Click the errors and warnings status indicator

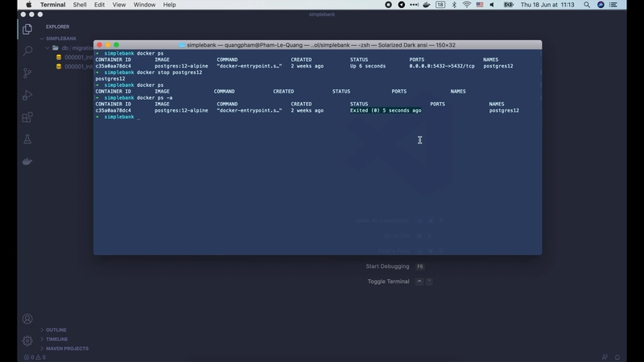(35, 357)
